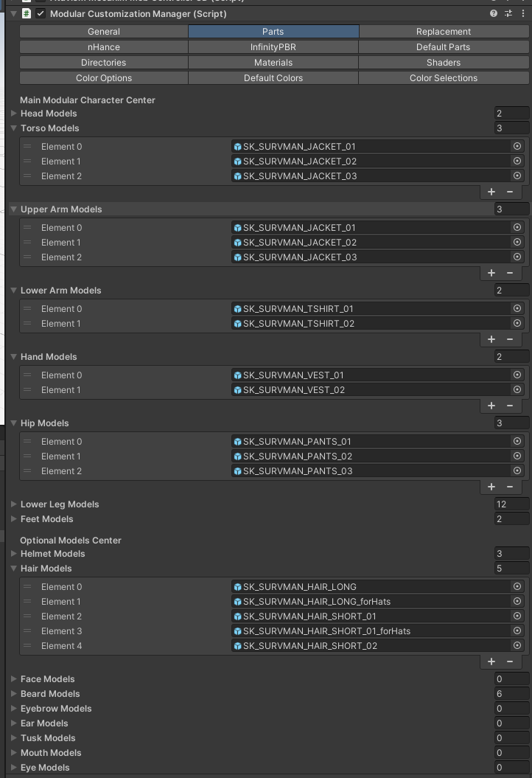Switch to the General tab

[103, 32]
